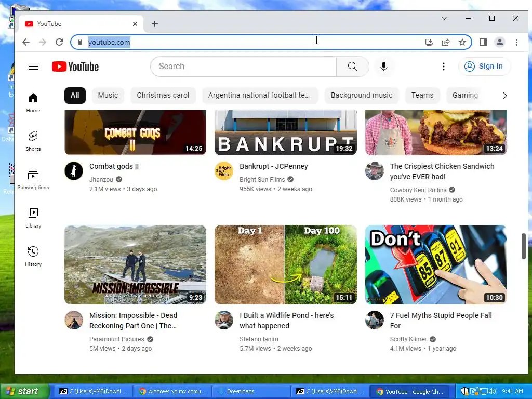
Task: Open the YouTube hamburger guide menu
Action: [x=33, y=66]
